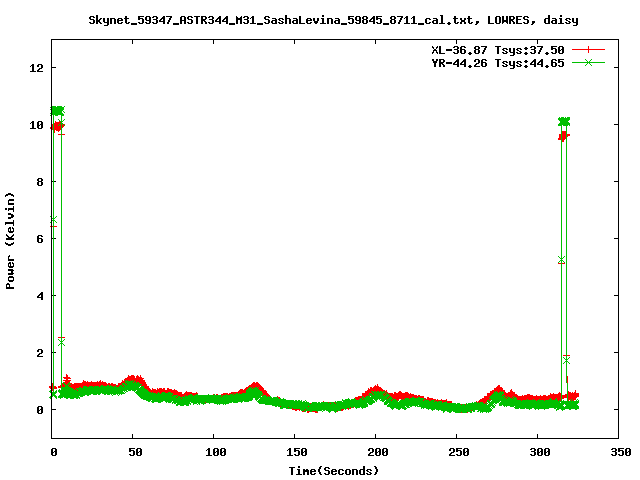Screen dimensions: 640x480
Task: Click the green data marker near 6.6 K at start
Action: pos(53,220)
